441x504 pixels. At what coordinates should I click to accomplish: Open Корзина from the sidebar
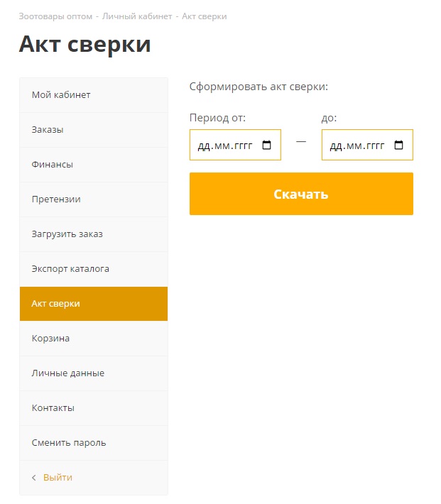point(94,339)
